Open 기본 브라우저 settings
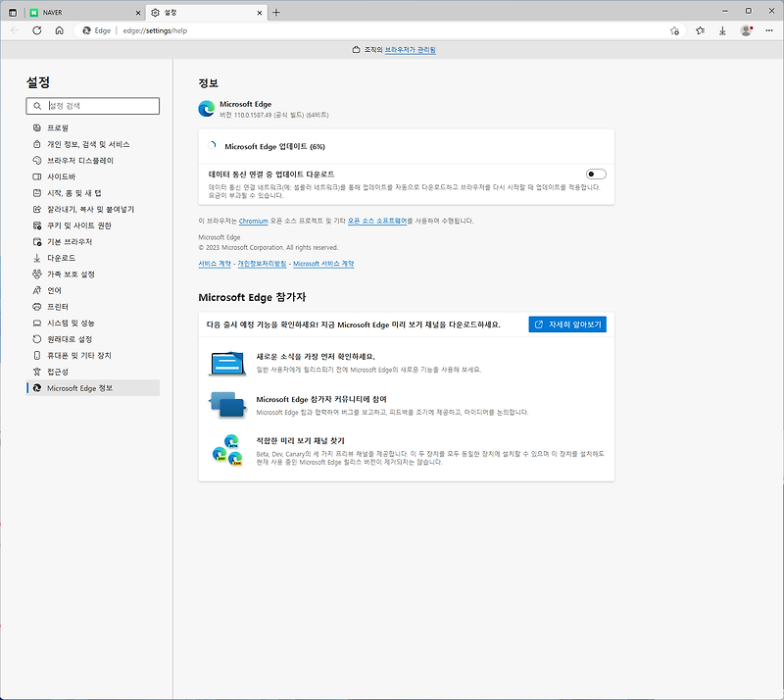784x700 pixels. point(93,242)
